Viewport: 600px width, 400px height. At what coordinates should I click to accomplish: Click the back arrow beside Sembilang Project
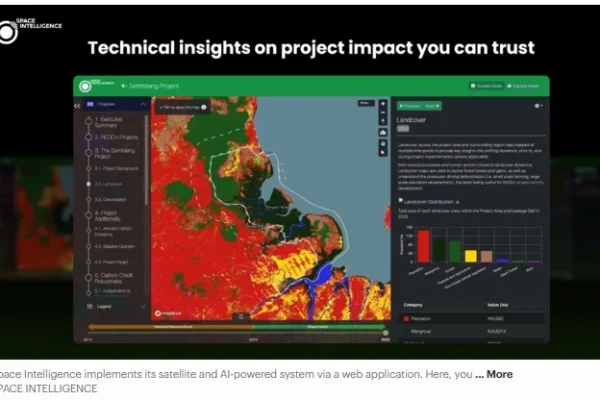[124, 86]
